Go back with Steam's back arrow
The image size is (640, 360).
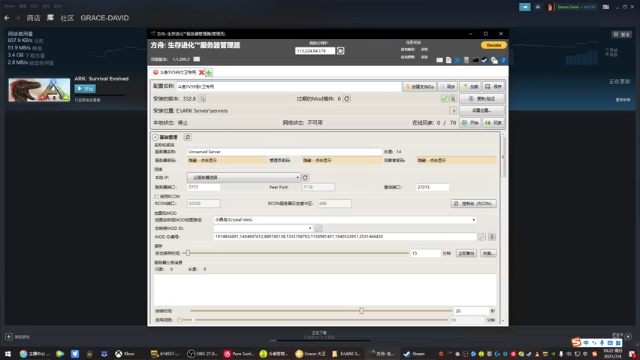[7, 18]
